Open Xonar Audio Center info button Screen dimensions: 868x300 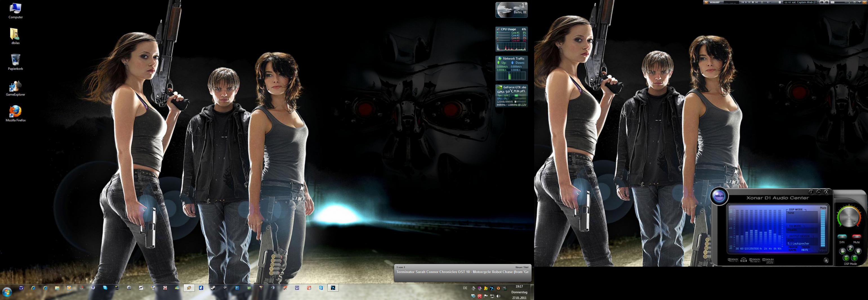pos(811,192)
